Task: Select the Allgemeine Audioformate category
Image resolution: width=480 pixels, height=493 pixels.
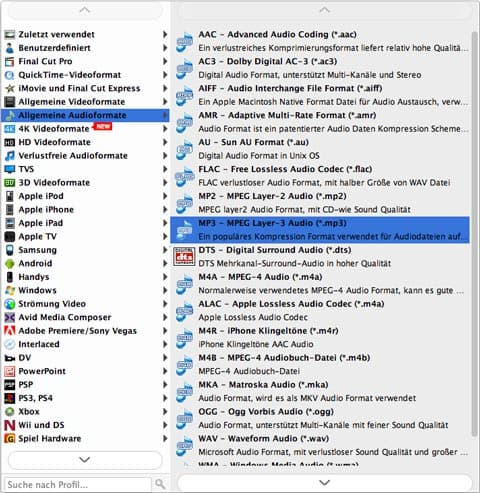Action: pos(85,115)
